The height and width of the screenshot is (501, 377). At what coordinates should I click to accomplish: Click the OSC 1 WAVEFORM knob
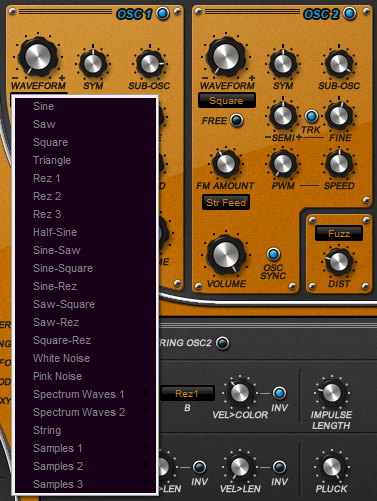(38, 56)
